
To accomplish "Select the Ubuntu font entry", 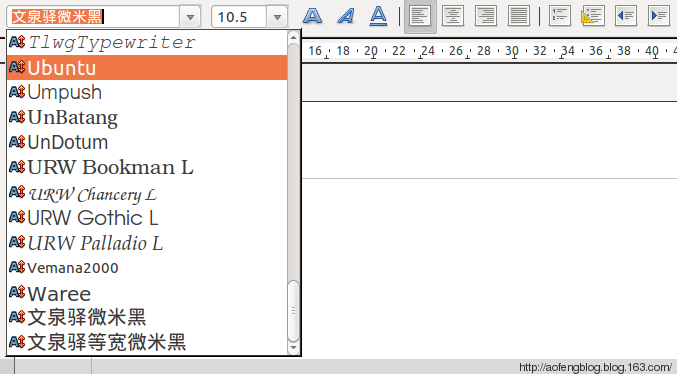I will point(147,67).
